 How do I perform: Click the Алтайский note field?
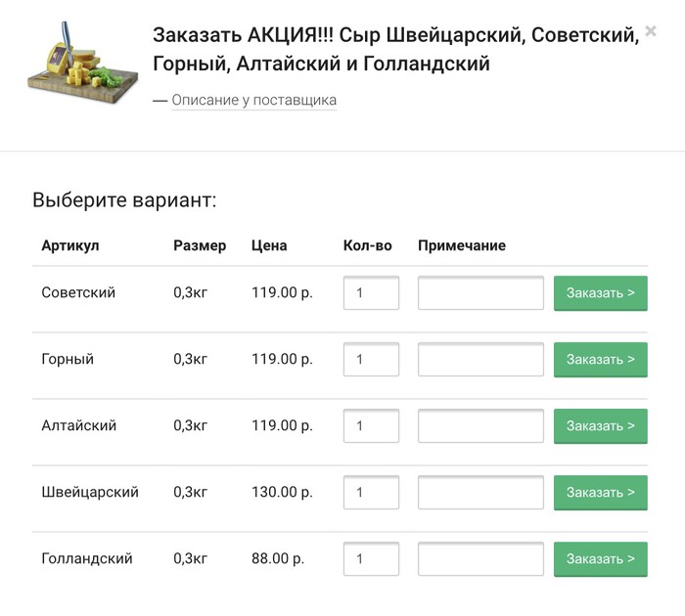pos(480,426)
